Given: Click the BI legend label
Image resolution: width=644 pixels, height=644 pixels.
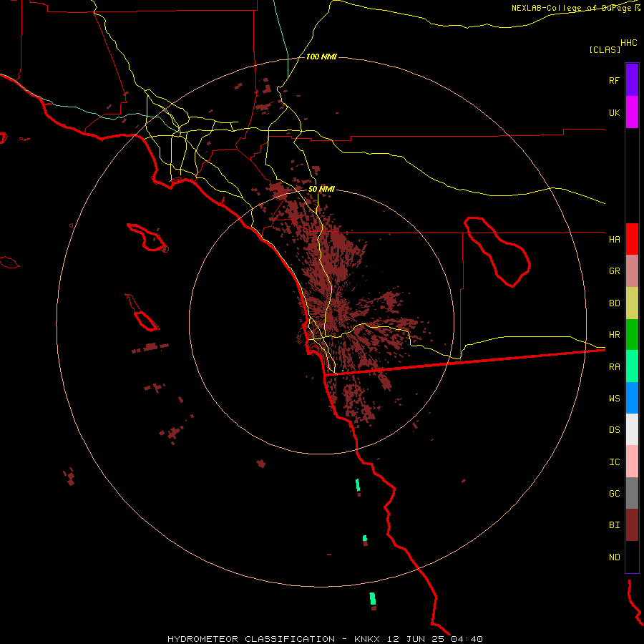Looking at the screenshot, I should click(x=614, y=525).
